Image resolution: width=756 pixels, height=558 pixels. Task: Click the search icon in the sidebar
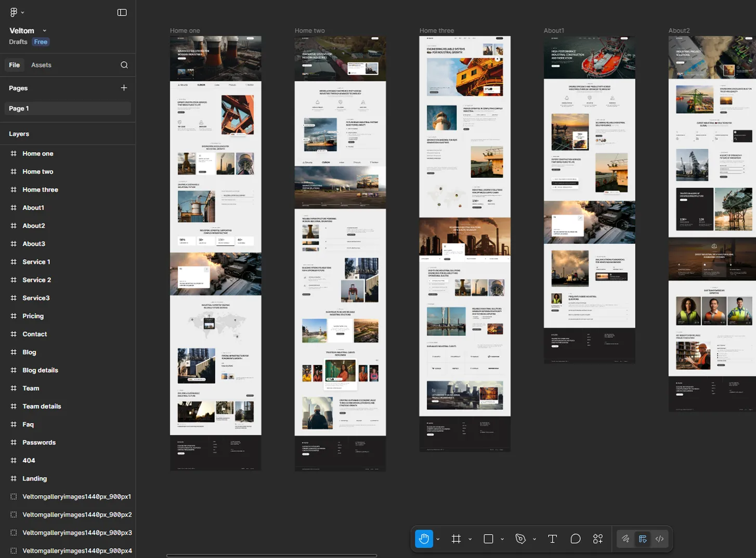click(x=124, y=65)
